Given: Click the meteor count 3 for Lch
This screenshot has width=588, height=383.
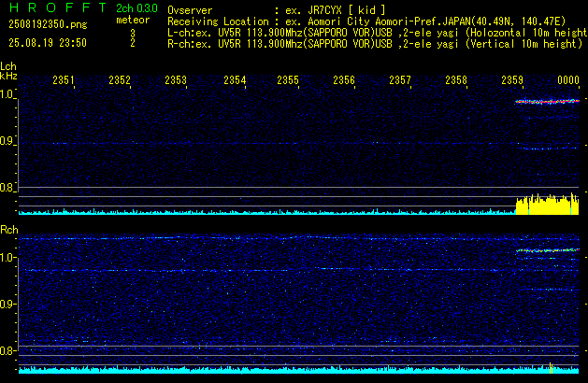Looking at the screenshot, I should [133, 34].
